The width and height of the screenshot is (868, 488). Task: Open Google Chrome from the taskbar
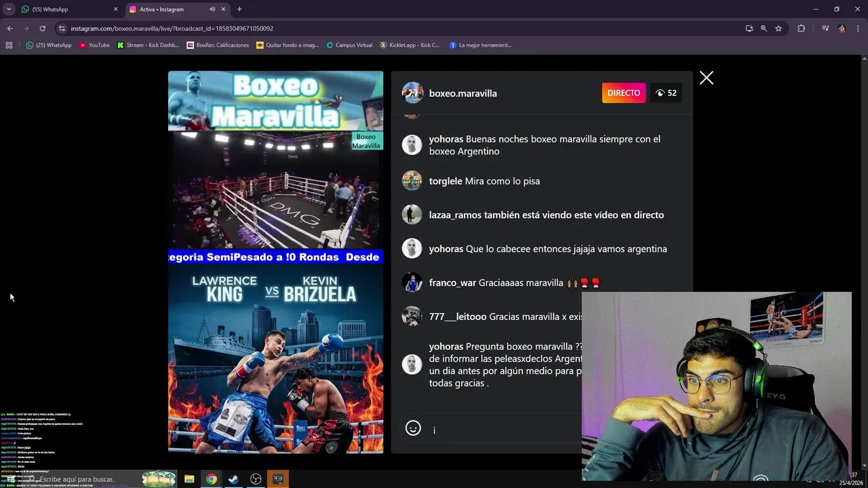pos(212,479)
